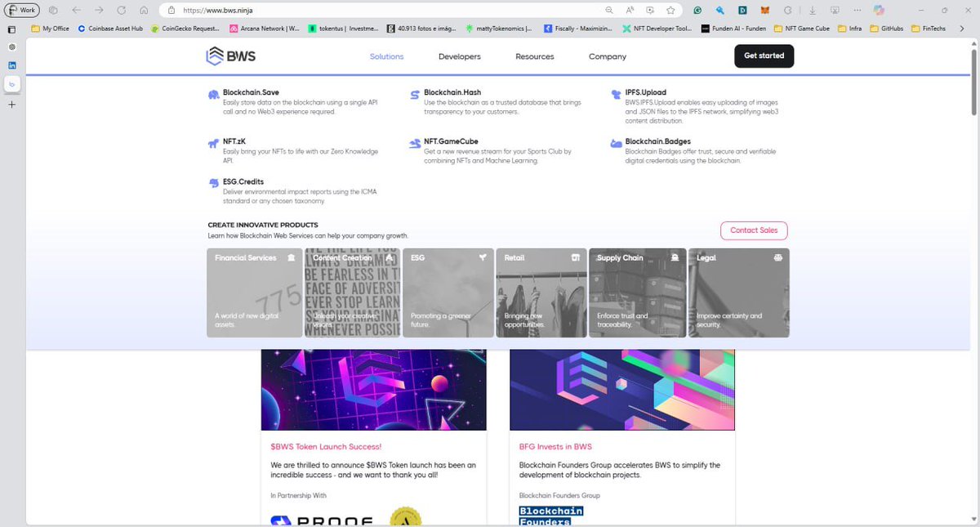Click the address bar URL field
Screen dimensions: 980x527
[421, 10]
